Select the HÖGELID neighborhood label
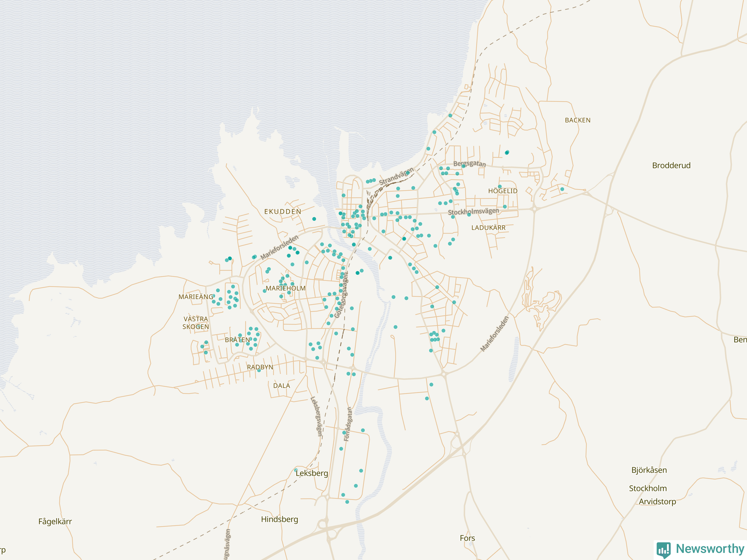The height and width of the screenshot is (560, 747). [502, 191]
